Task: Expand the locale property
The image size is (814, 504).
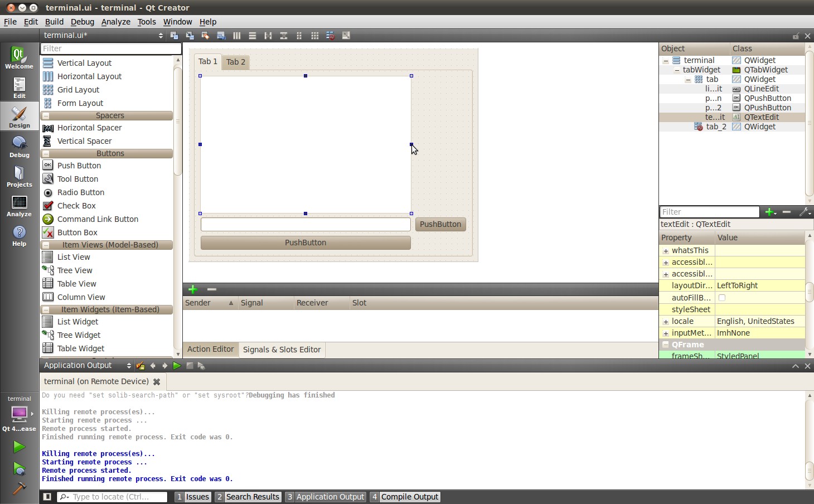Action: 666,322
